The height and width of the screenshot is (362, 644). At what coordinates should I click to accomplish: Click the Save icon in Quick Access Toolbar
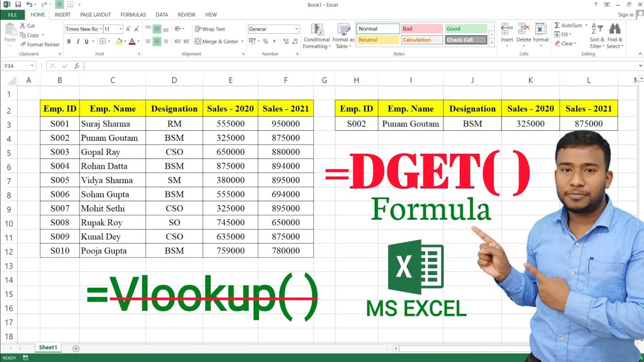pos(18,5)
